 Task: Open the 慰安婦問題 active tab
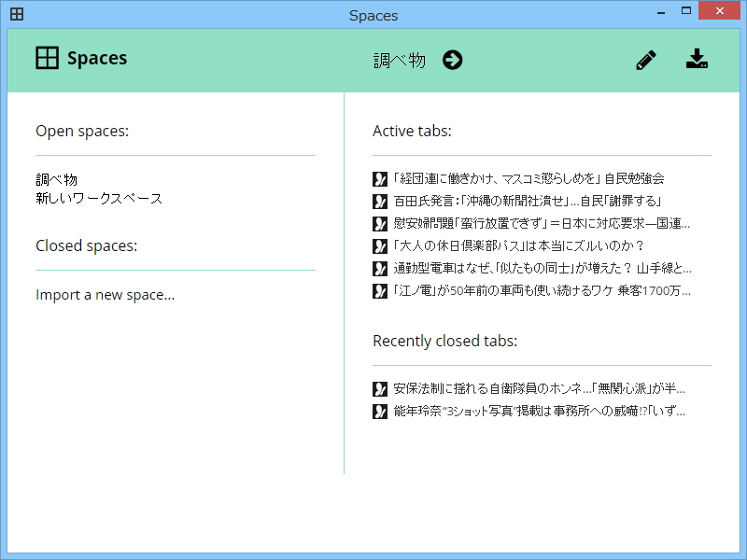[x=542, y=223]
